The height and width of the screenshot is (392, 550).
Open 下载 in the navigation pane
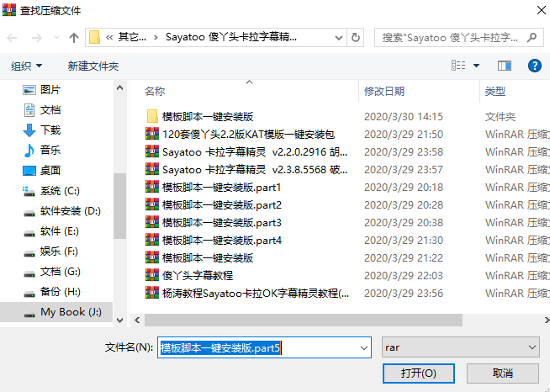click(50, 130)
